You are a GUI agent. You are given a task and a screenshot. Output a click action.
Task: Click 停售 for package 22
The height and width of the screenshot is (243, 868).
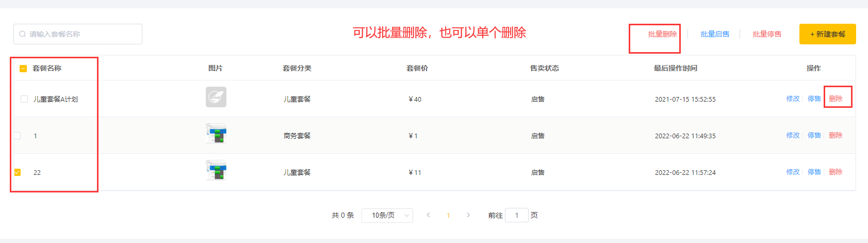(x=814, y=172)
